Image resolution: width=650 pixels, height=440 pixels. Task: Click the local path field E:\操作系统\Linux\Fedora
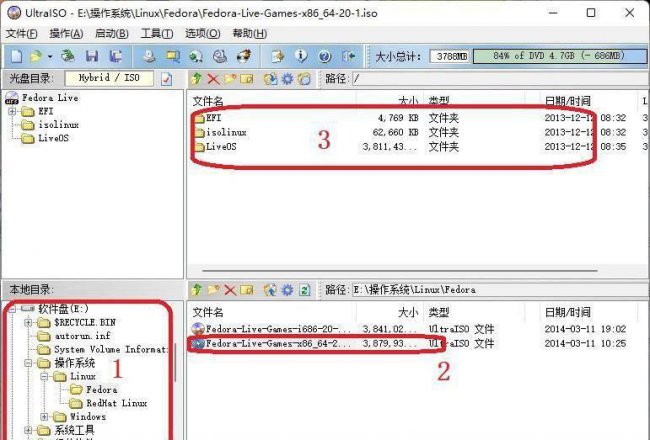pos(500,289)
